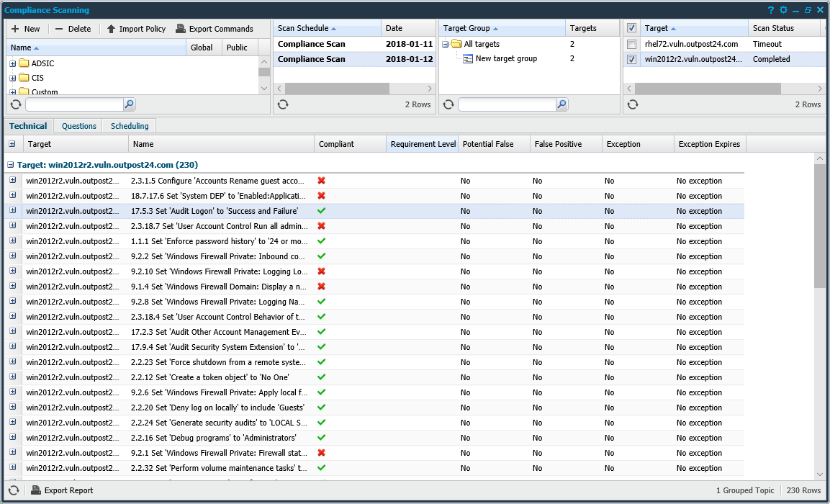The image size is (830, 504).
Task: Check the rhel72.vuln.outpost24.com target checkbox
Action: click(632, 44)
